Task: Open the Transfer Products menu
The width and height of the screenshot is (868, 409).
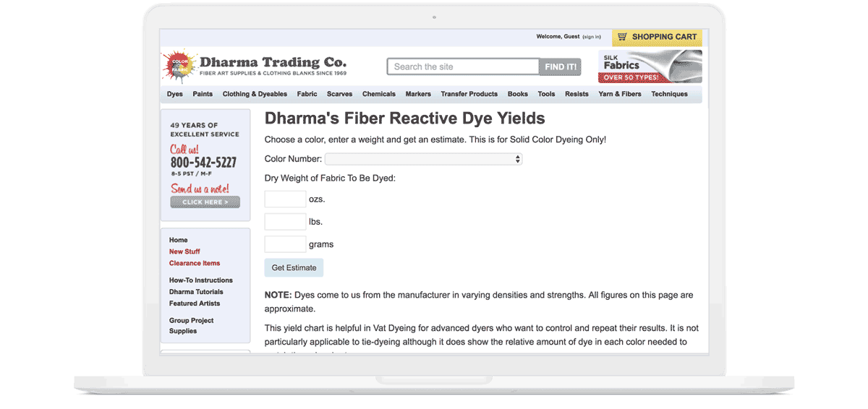Action: [469, 94]
